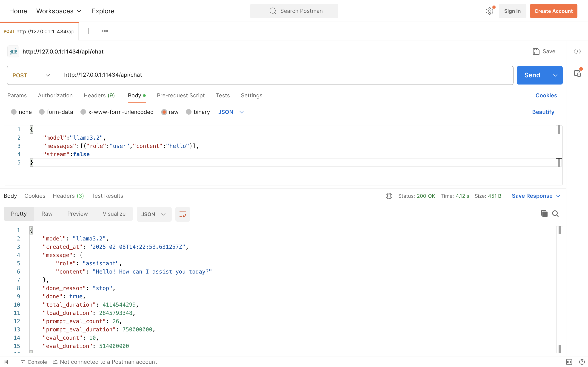588x367 pixels.
Task: Open the code snippet panel icon
Action: pyautogui.click(x=577, y=51)
